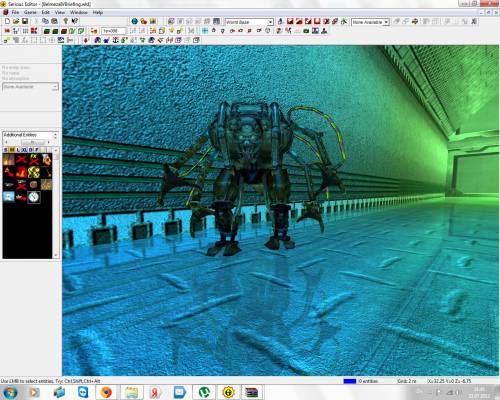The width and height of the screenshot is (500, 400).
Task: Open the Edit menu
Action: click(46, 12)
